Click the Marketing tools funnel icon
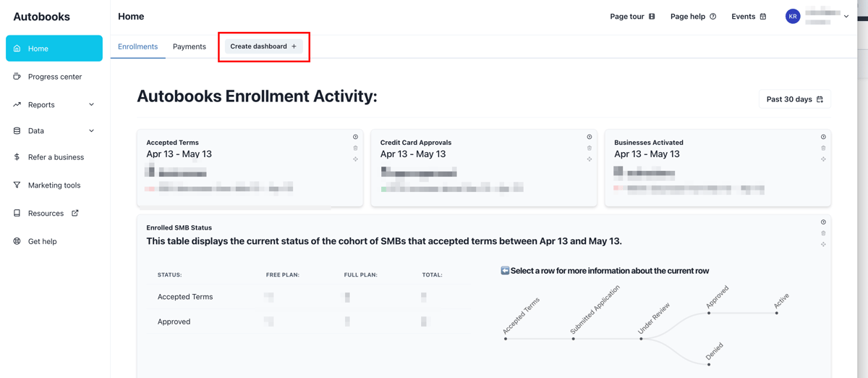The width and height of the screenshot is (868, 378). click(17, 185)
